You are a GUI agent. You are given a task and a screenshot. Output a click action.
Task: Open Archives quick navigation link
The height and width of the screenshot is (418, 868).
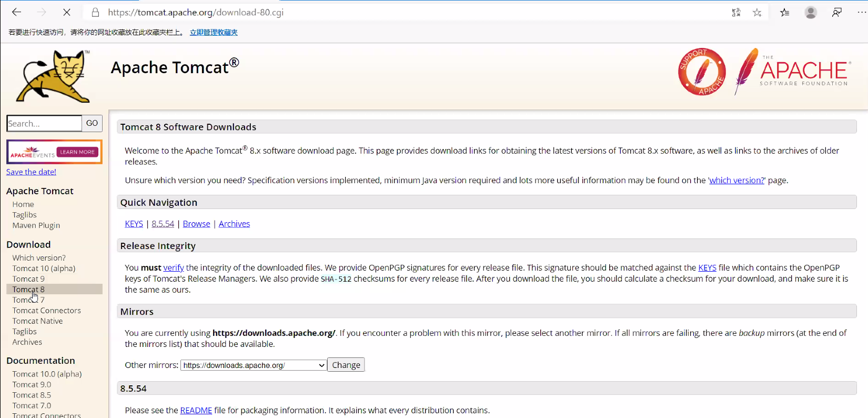[x=234, y=224]
